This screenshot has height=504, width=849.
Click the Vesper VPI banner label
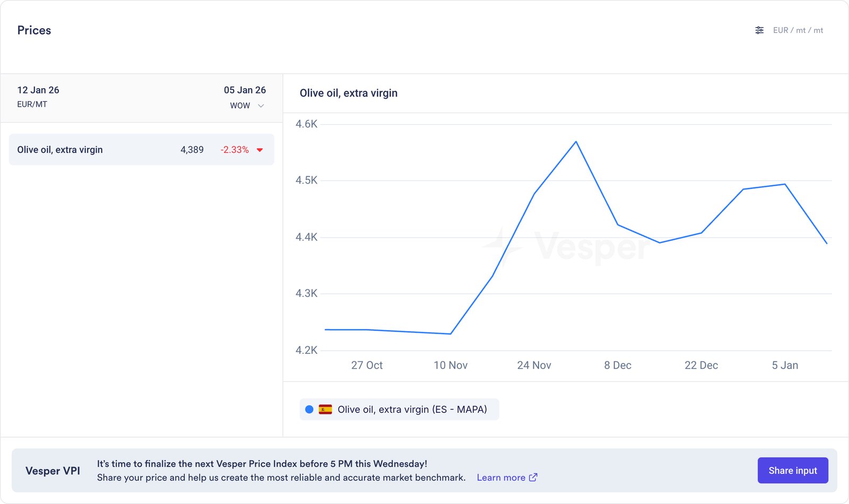pyautogui.click(x=53, y=471)
